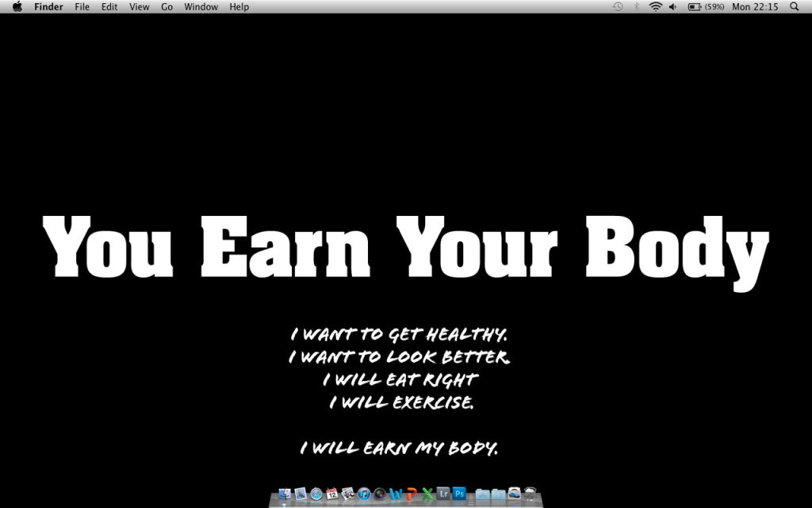Open iCal from the Dock
This screenshot has width=812, height=508.
pyautogui.click(x=333, y=493)
